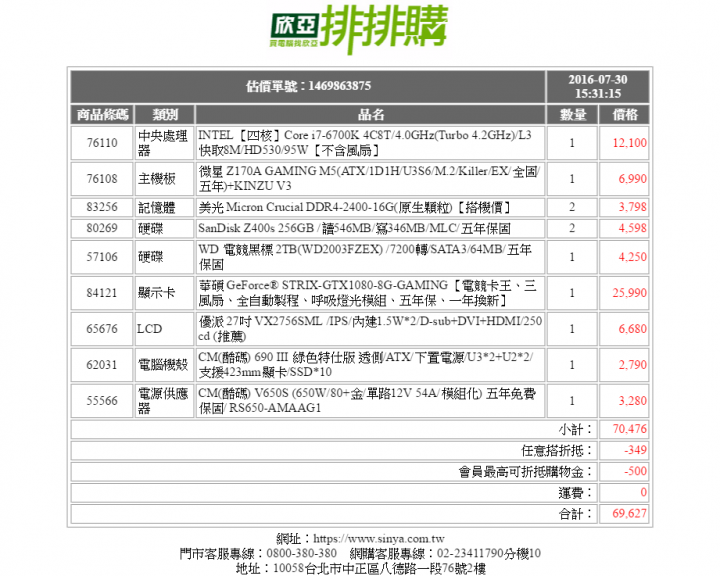Click the 小計 label
720x576 pixels.
point(576,429)
